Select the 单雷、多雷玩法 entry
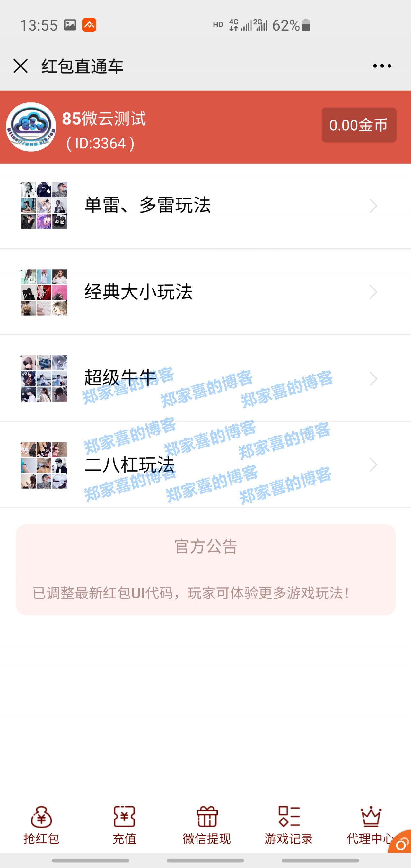This screenshot has height=868, width=411. [x=205, y=206]
